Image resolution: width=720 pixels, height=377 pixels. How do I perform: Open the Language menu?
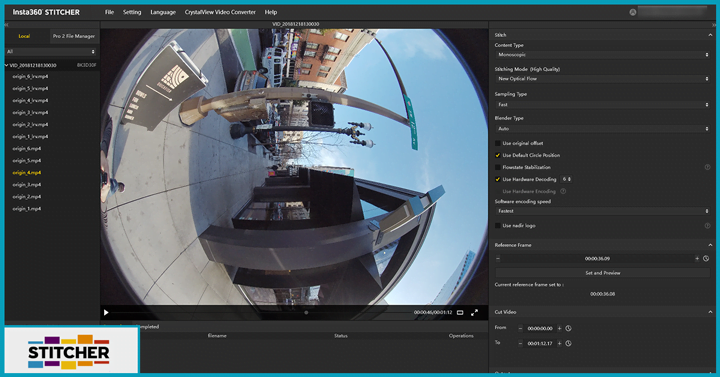[x=163, y=12]
